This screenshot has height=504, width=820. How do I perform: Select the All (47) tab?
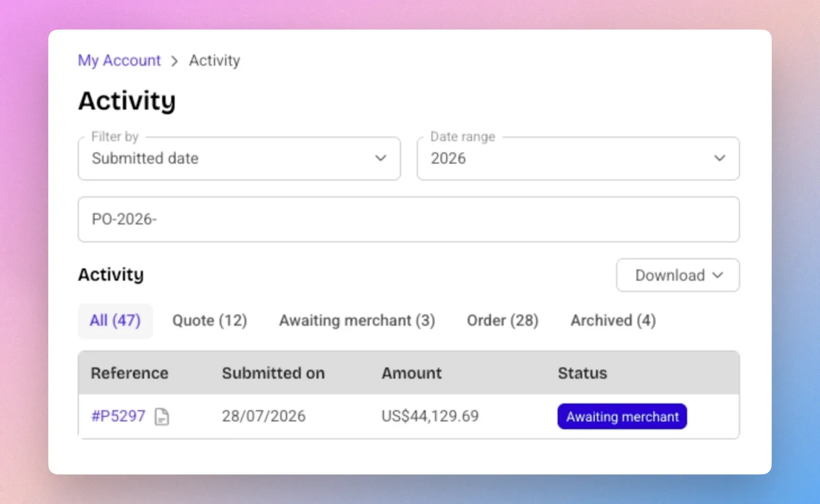[115, 320]
